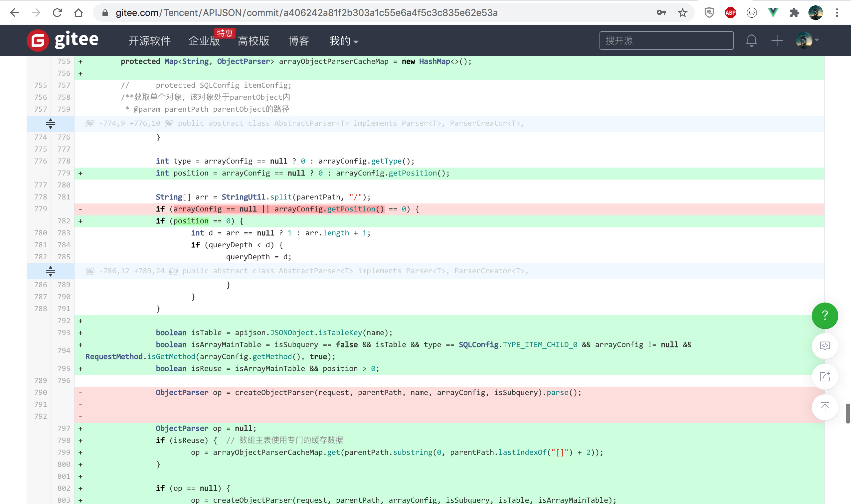Open the extensions puzzle icon

coord(794,13)
